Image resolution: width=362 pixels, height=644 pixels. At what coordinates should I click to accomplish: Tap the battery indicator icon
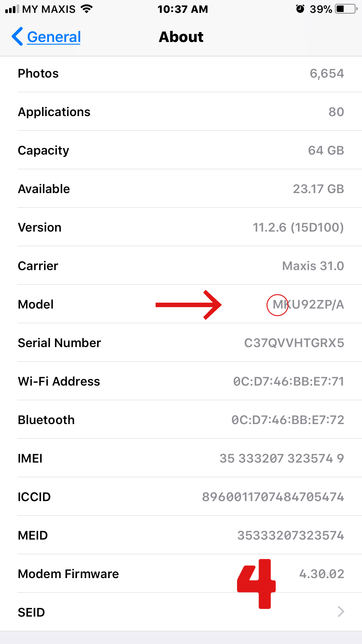click(346, 9)
